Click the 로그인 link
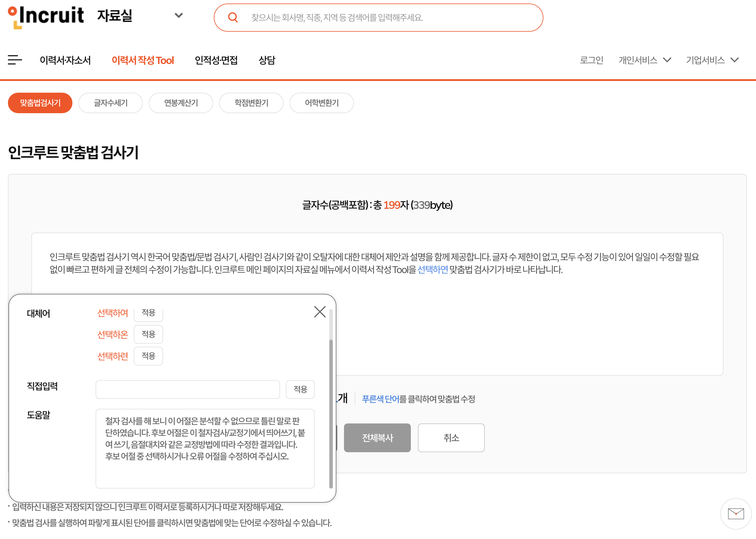The width and height of the screenshot is (756, 539). pyautogui.click(x=591, y=60)
